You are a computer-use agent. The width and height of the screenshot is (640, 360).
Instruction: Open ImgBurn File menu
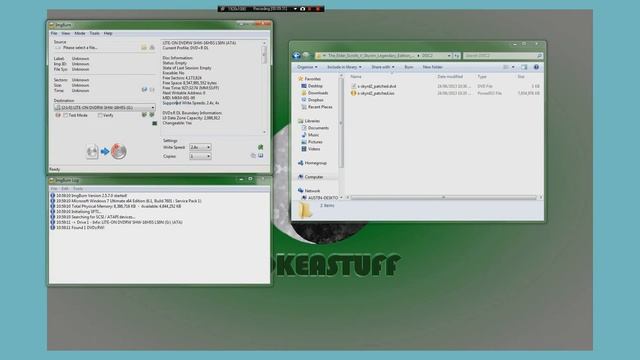coord(54,33)
